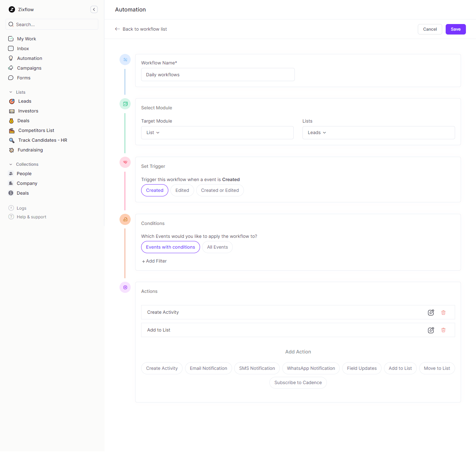476x452 pixels.
Task: Select the Fundraising list icon
Action: (x=11, y=150)
